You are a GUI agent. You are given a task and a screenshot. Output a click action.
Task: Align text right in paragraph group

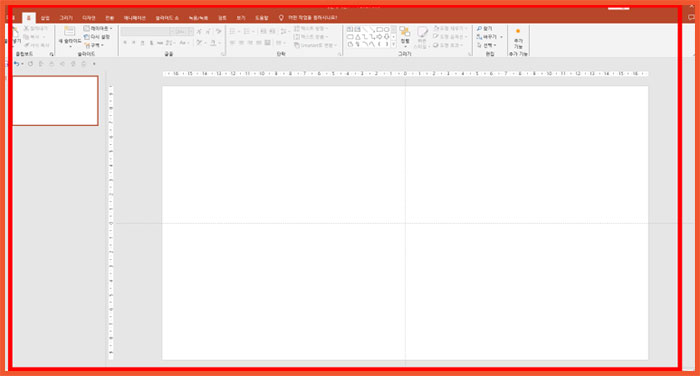[x=250, y=43]
